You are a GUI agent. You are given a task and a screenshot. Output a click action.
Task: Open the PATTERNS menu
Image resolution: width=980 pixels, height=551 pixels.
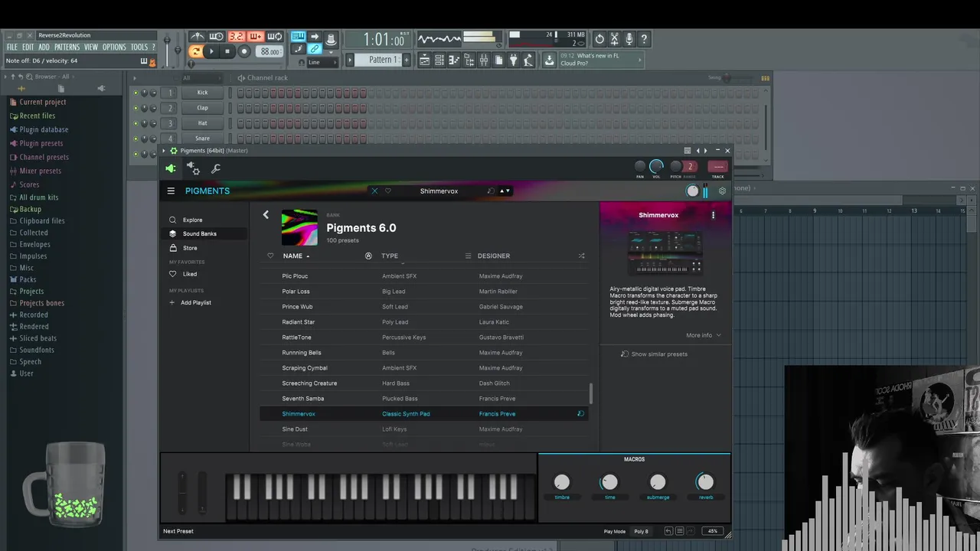point(67,47)
